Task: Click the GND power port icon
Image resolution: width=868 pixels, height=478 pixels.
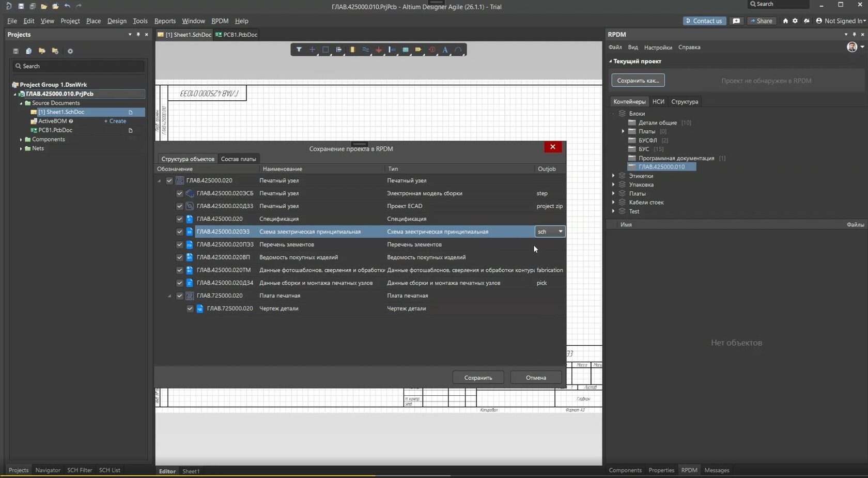Action: tap(379, 50)
